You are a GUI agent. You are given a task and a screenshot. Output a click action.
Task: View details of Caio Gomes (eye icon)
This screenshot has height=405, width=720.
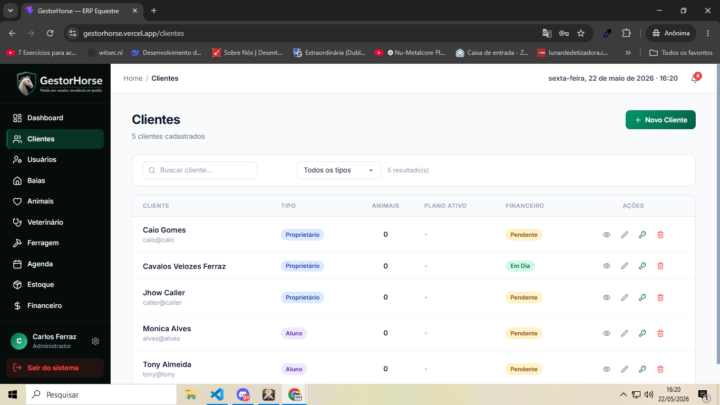pyautogui.click(x=607, y=235)
